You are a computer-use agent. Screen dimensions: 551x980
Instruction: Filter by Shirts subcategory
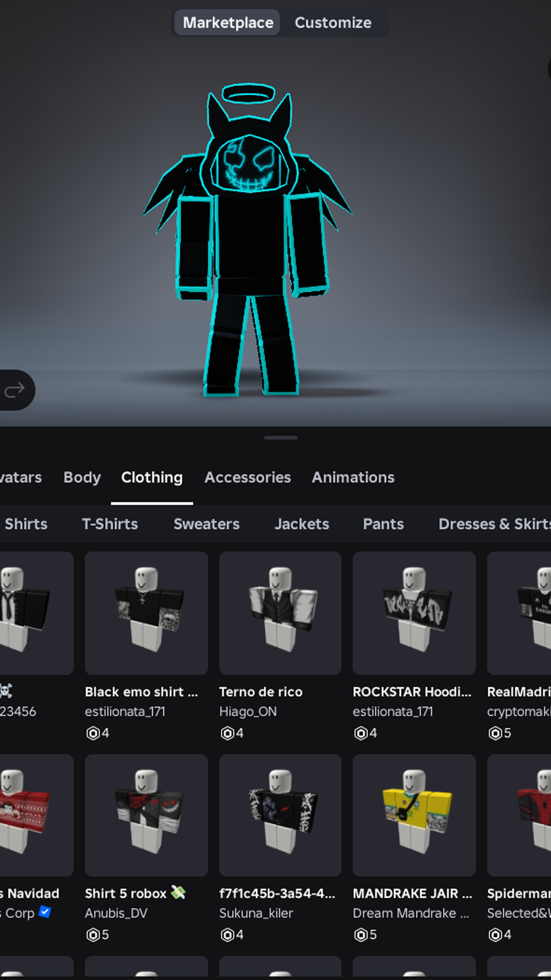[26, 524]
